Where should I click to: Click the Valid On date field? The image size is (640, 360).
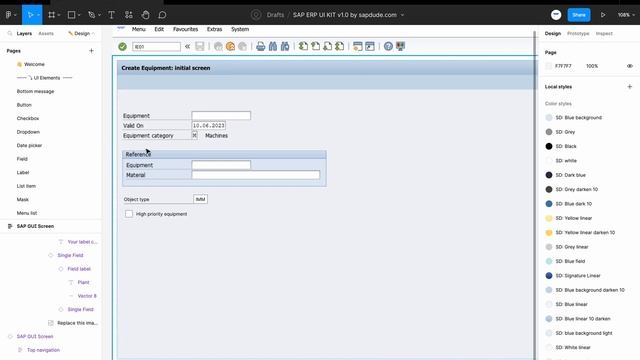[209, 125]
